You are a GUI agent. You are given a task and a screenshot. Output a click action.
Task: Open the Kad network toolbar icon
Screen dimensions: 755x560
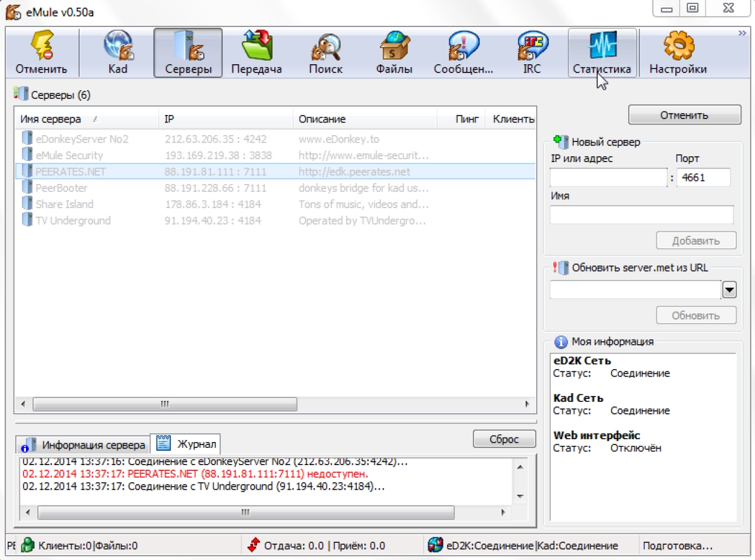[x=118, y=46]
